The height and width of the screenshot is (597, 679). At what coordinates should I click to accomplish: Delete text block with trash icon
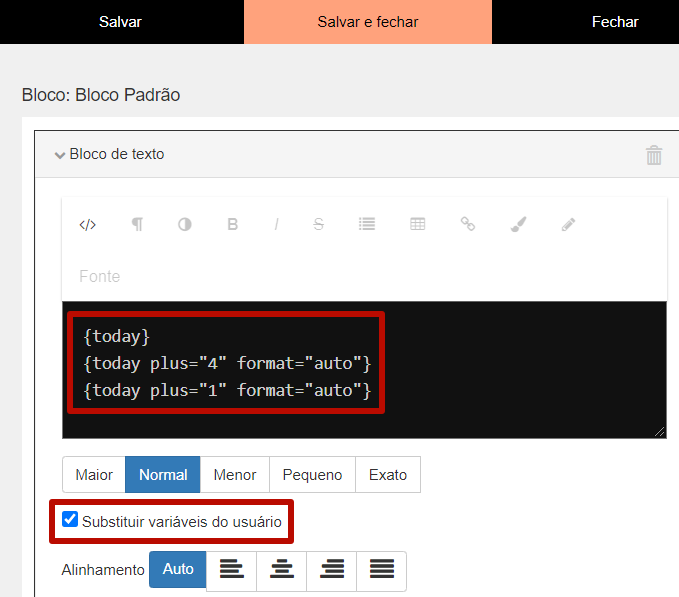[x=654, y=155]
